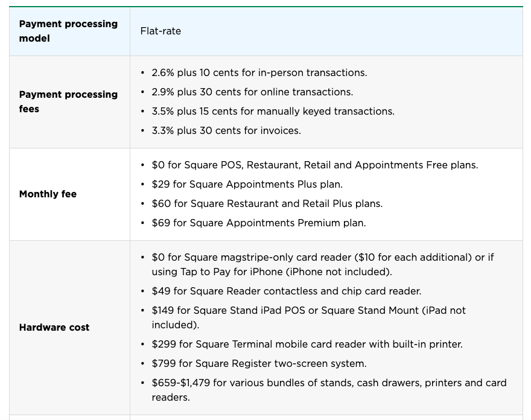Click the manually keyed transactions fee line
The image size is (531, 420).
click(x=273, y=112)
